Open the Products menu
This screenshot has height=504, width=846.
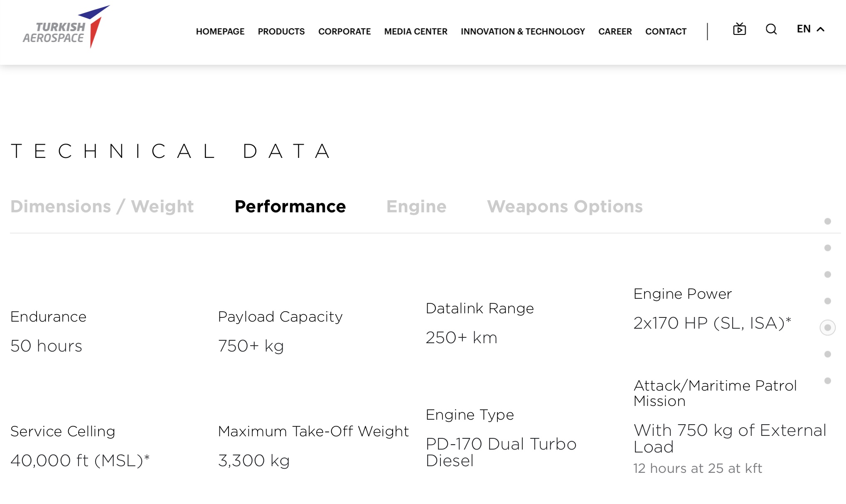click(281, 32)
